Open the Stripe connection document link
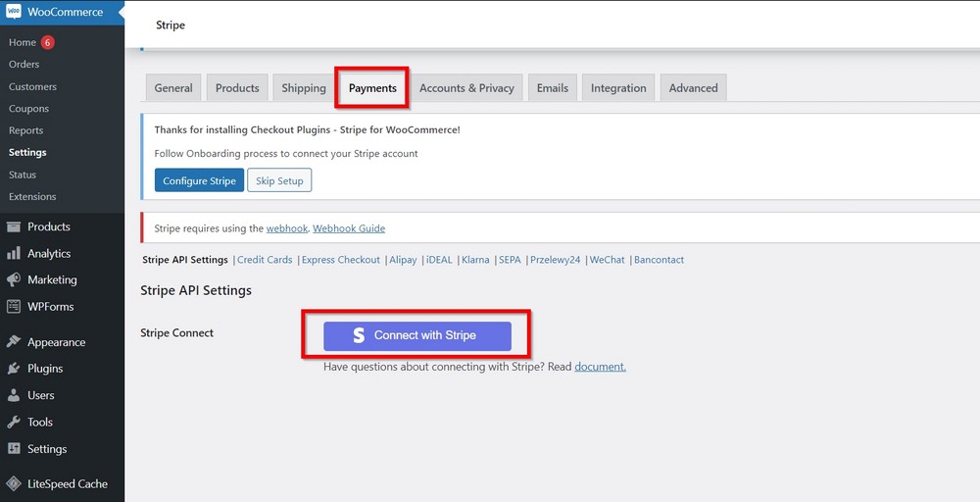Viewport: 980px width, 502px height. coord(600,367)
